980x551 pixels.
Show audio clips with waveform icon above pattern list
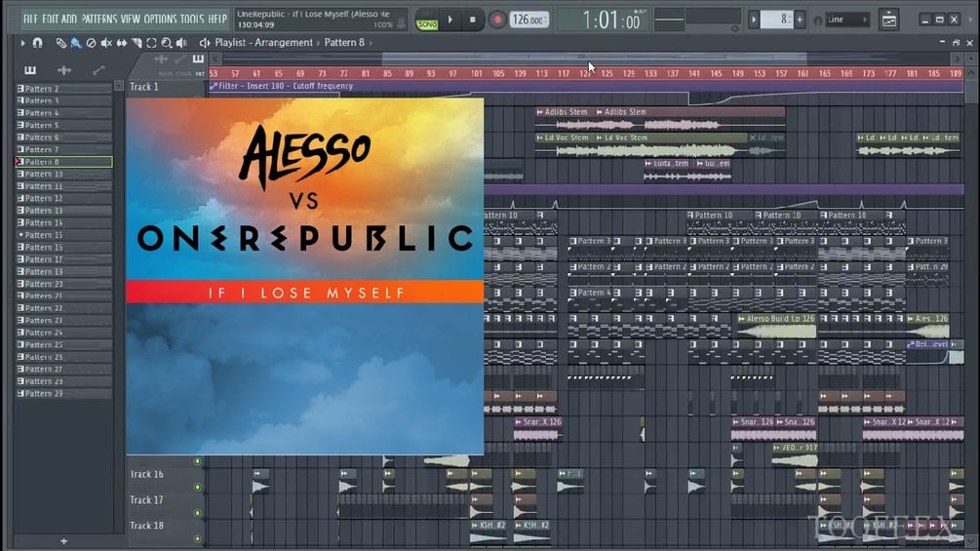click(63, 70)
